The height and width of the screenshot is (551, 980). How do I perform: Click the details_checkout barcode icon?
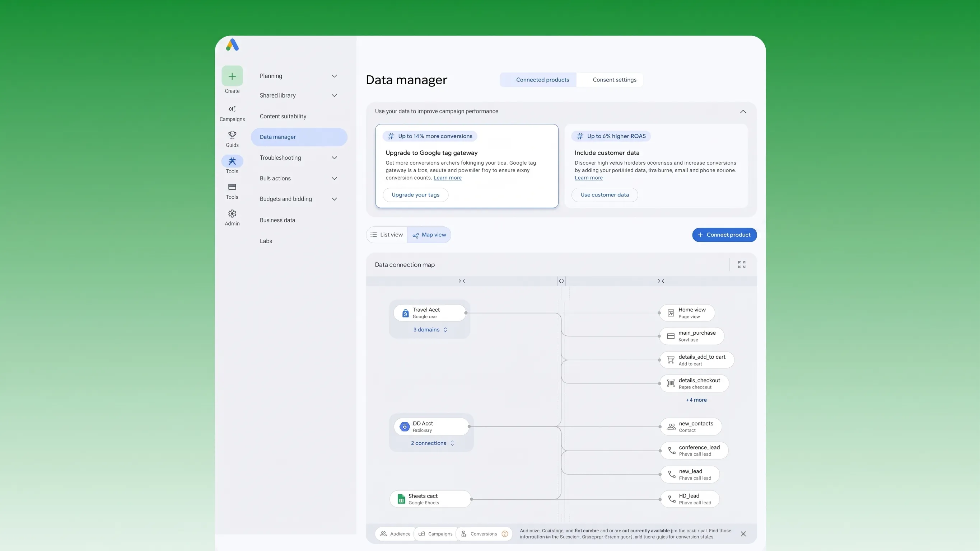[x=671, y=383]
